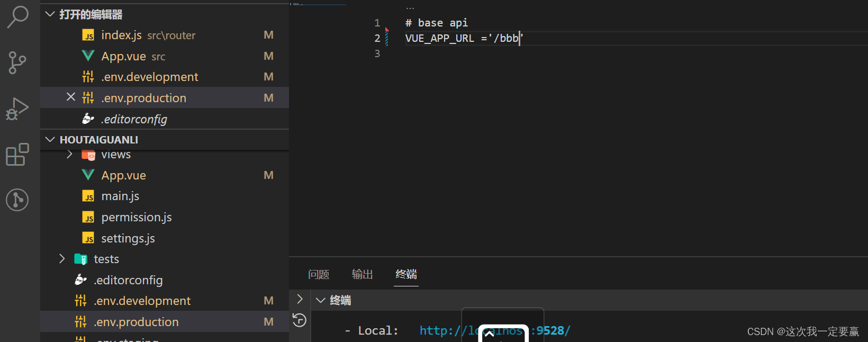This screenshot has width=868, height=342.
Task: Click the terminal history restore icon
Action: 300,320
